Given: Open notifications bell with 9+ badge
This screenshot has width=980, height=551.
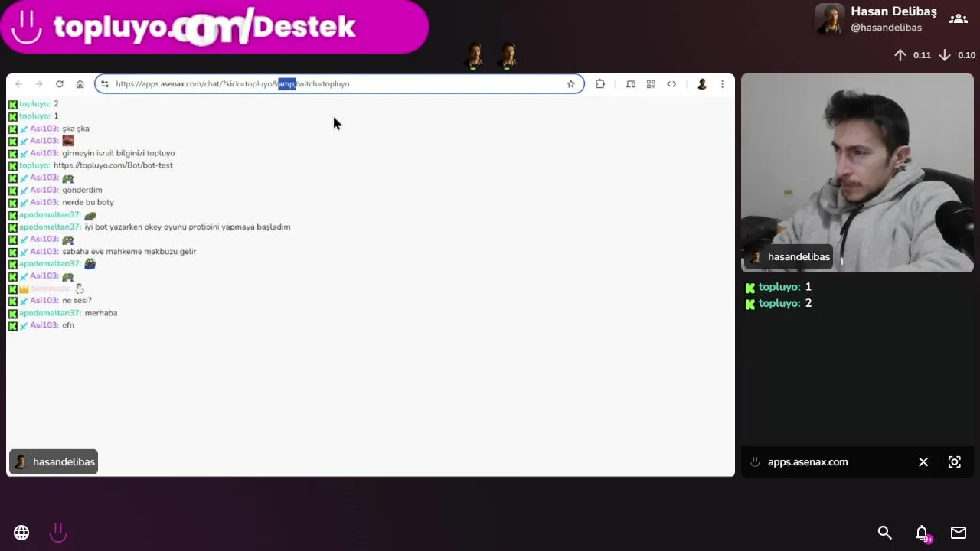Looking at the screenshot, I should point(923,533).
